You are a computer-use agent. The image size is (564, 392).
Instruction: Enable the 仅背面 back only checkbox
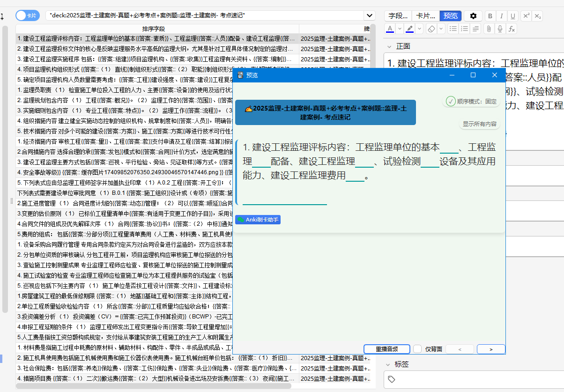[418, 349]
